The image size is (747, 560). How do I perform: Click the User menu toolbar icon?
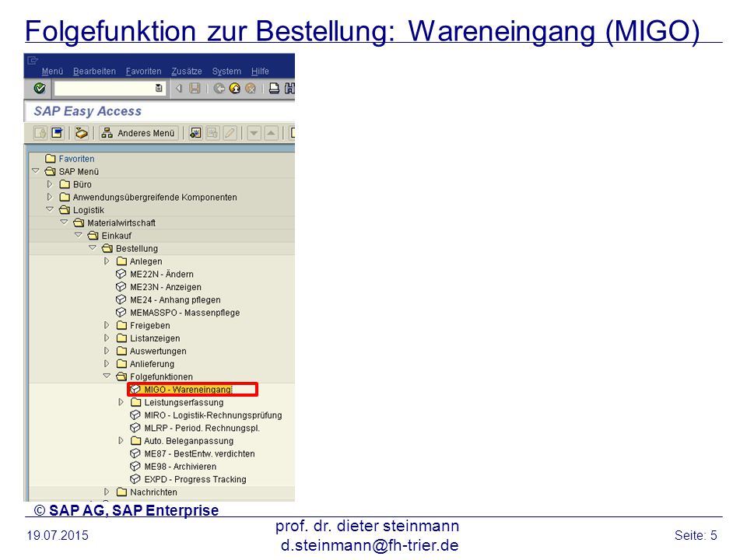tap(40, 133)
